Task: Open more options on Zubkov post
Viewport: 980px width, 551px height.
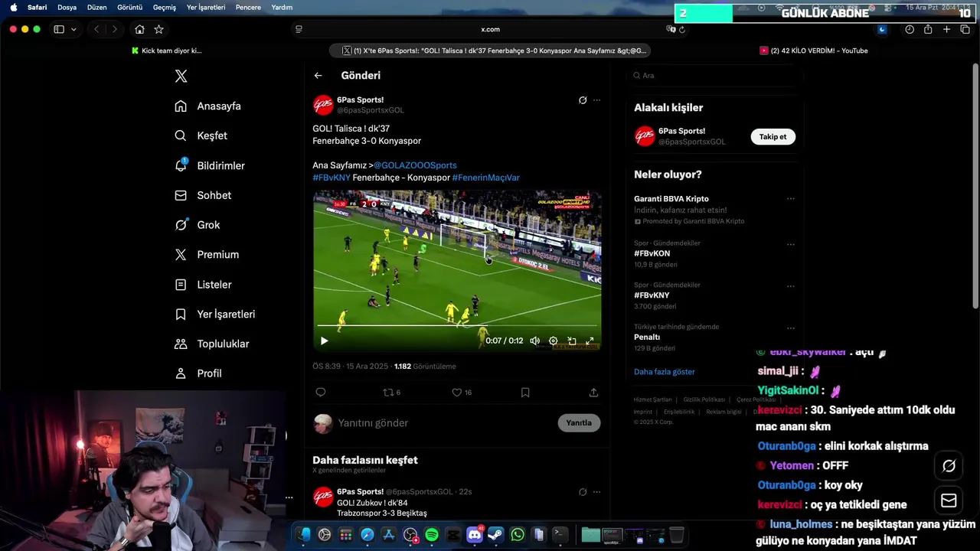Action: coord(596,491)
